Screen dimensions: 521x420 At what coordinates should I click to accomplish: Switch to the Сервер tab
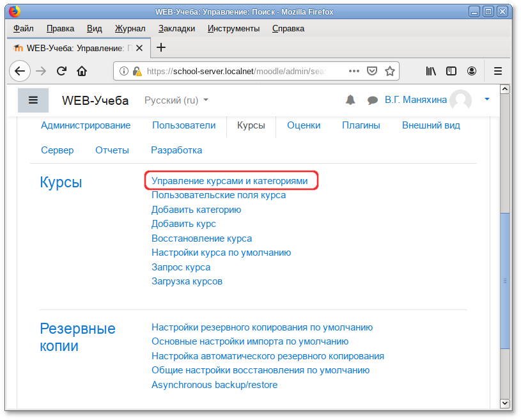click(57, 150)
